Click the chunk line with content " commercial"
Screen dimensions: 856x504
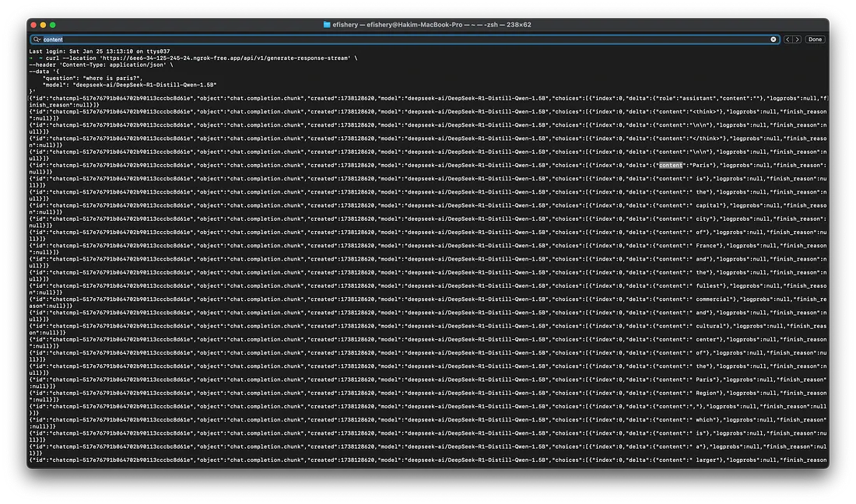click(428, 303)
